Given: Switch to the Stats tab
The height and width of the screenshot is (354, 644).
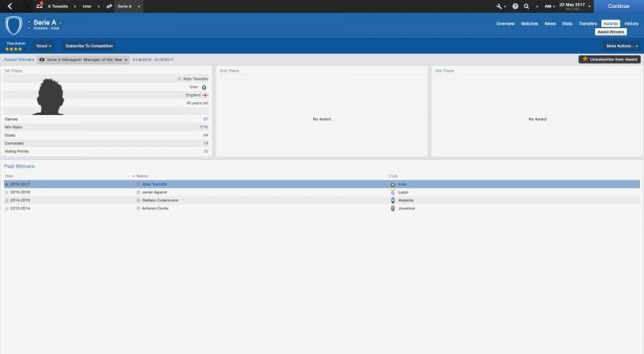Looking at the screenshot, I should pos(568,23).
